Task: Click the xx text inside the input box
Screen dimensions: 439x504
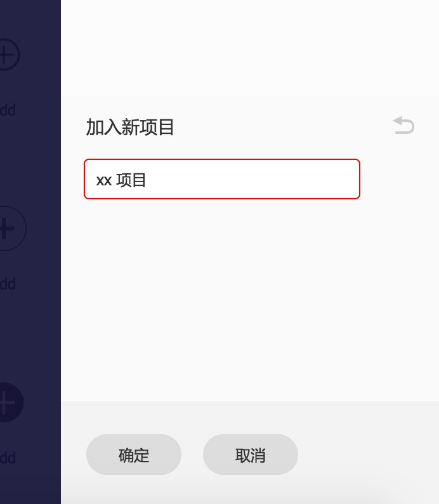Action: click(104, 181)
